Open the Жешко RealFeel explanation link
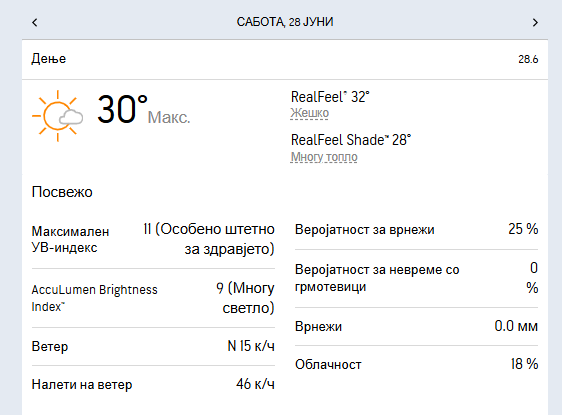The width and height of the screenshot is (562, 415). coord(309,113)
